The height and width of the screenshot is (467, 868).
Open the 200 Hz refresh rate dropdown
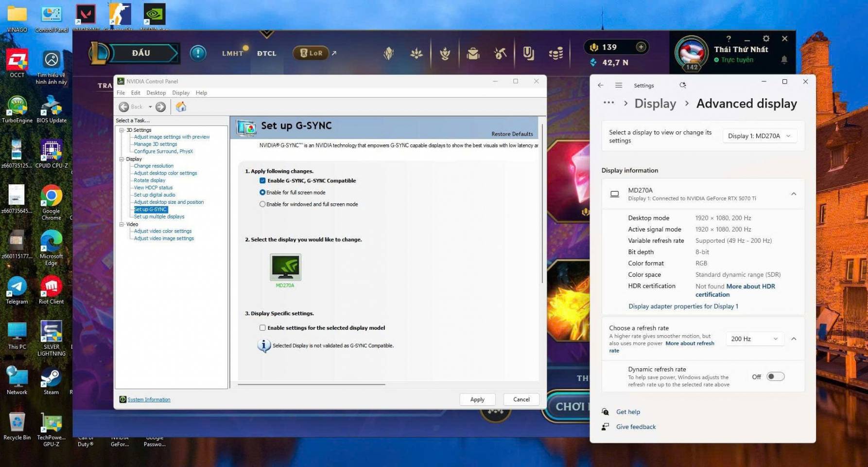point(755,339)
